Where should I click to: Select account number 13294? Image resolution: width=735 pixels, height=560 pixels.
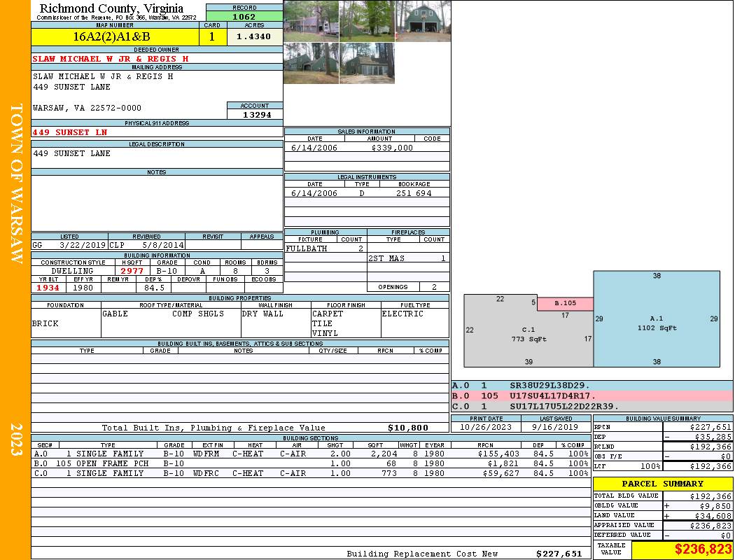click(257, 114)
